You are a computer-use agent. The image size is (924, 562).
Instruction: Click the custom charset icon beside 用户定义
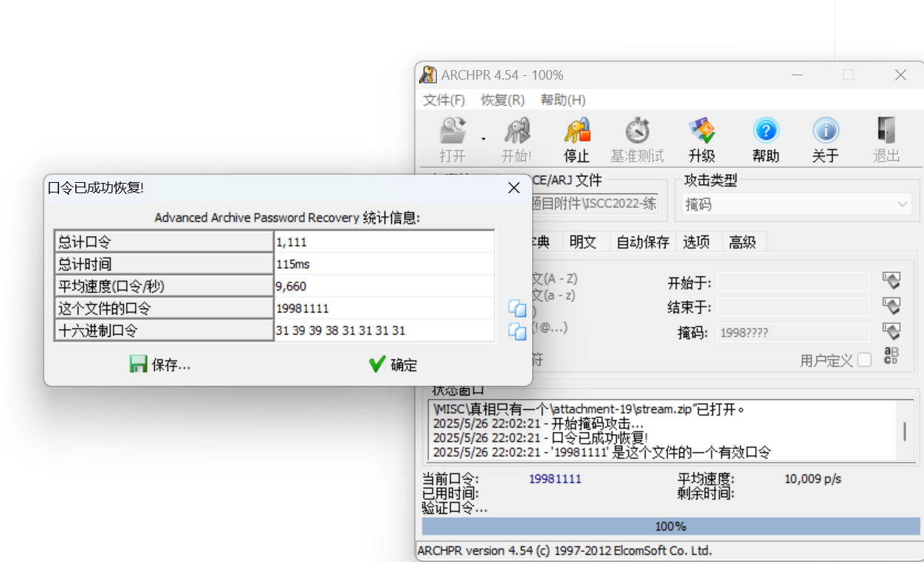tap(892, 356)
